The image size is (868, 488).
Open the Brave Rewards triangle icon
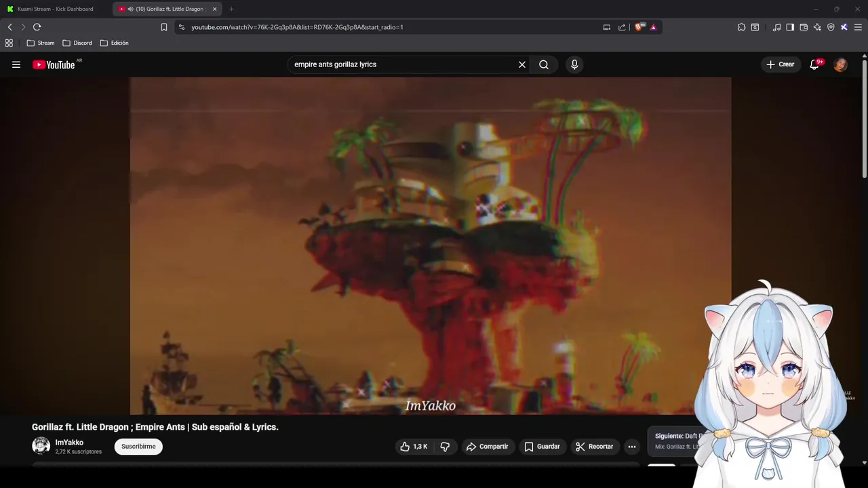653,27
